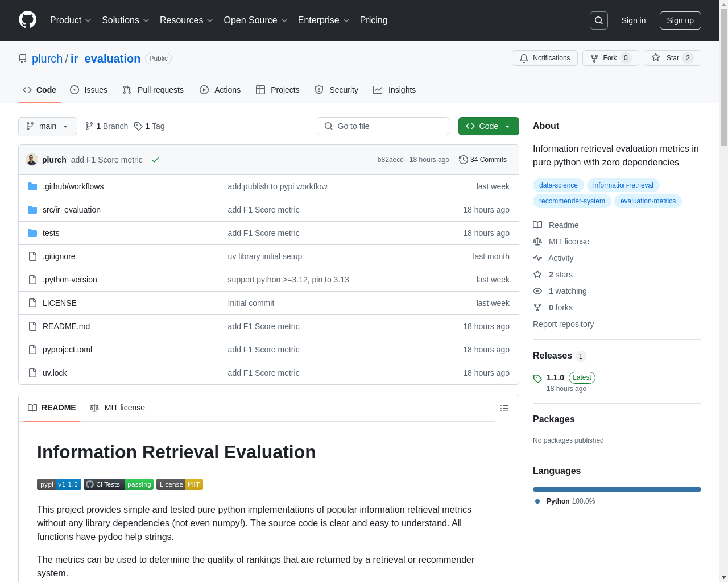This screenshot has height=582, width=728.
Task: View the 1 watching link
Action: click(x=560, y=291)
